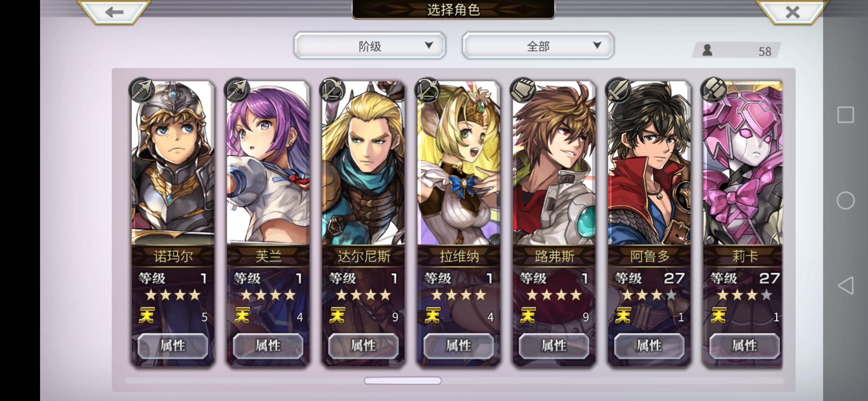Tap the spear class icon on 诺玛尔
This screenshot has width=868, height=401.
coord(142,90)
